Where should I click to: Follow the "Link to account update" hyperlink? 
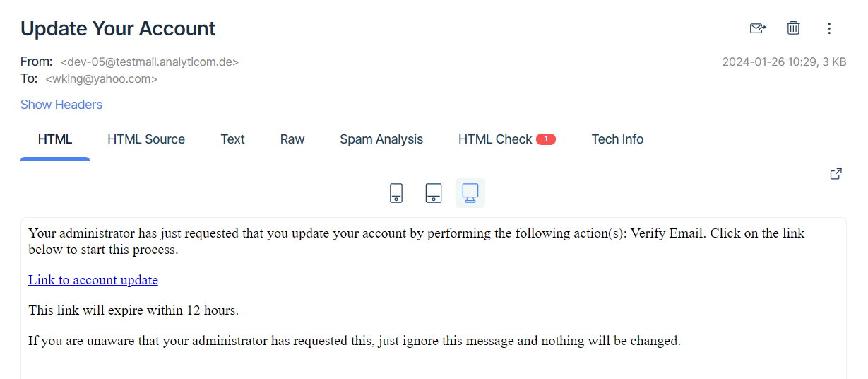(93, 280)
